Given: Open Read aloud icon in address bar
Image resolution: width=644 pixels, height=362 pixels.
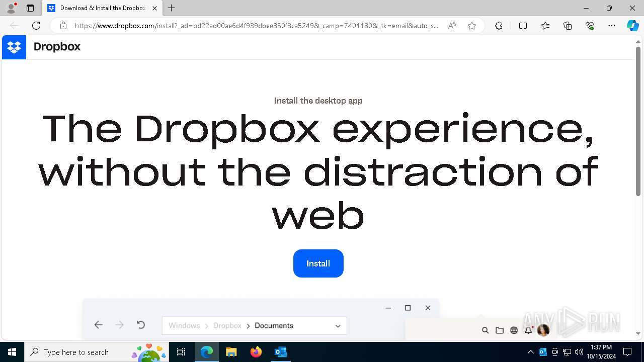Looking at the screenshot, I should tap(452, 26).
